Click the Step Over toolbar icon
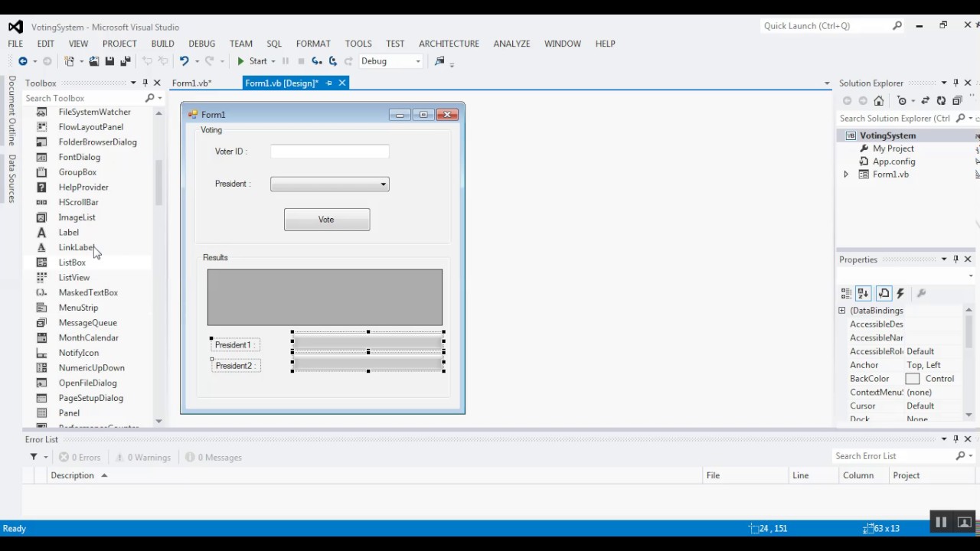Screen dimensions: 980x551 (x=332, y=61)
